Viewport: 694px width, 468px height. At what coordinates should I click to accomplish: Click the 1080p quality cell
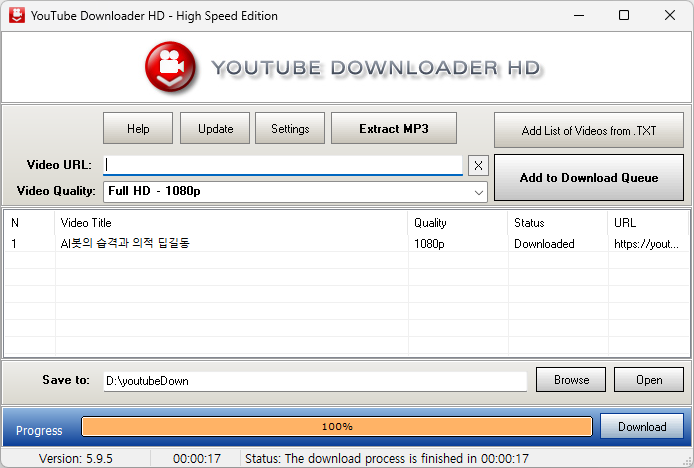click(429, 244)
